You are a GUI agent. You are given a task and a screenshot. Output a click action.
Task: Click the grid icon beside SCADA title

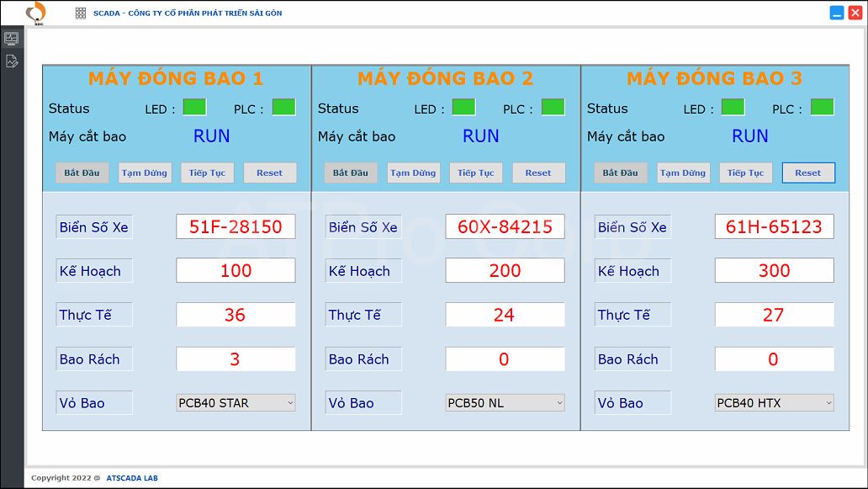pyautogui.click(x=81, y=13)
